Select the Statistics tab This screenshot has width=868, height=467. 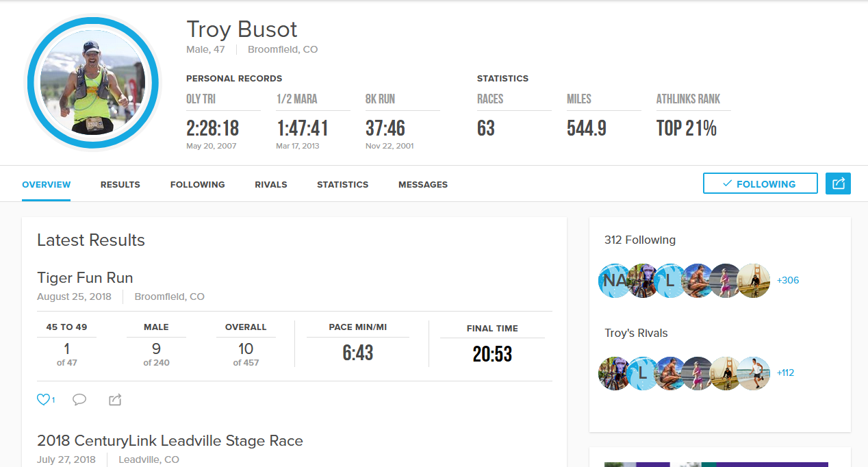(x=343, y=185)
